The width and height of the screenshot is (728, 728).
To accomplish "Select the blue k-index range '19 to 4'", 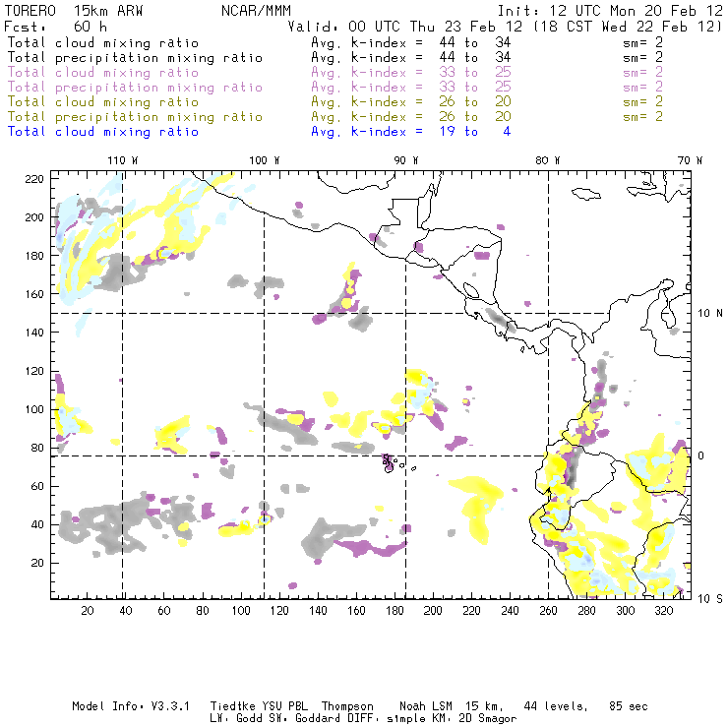I will (x=474, y=132).
